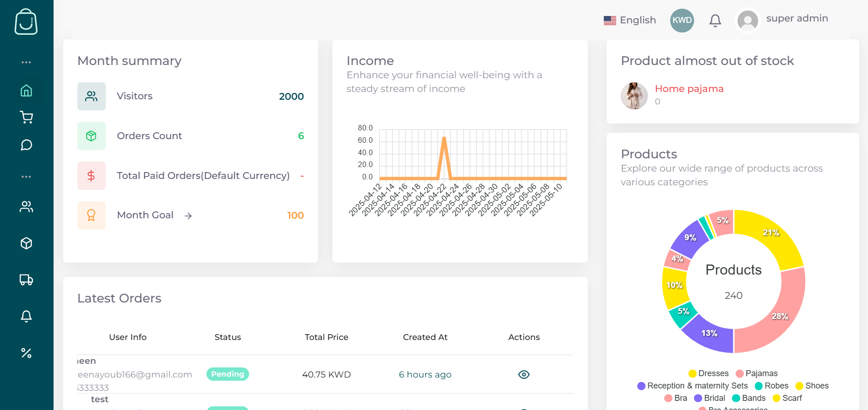The width and height of the screenshot is (868, 410).
Task: Open the Home dashboard sidebar icon
Action: click(27, 91)
